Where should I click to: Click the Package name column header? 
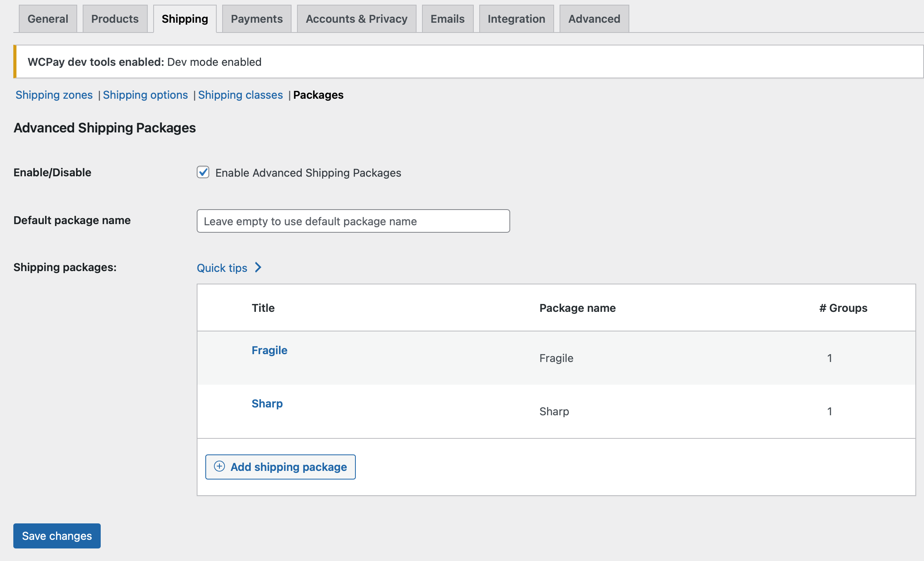(x=578, y=308)
